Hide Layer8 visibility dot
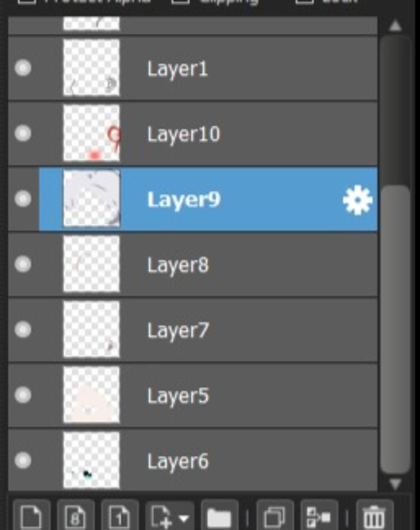Image resolution: width=420 pixels, height=530 pixels. [23, 264]
